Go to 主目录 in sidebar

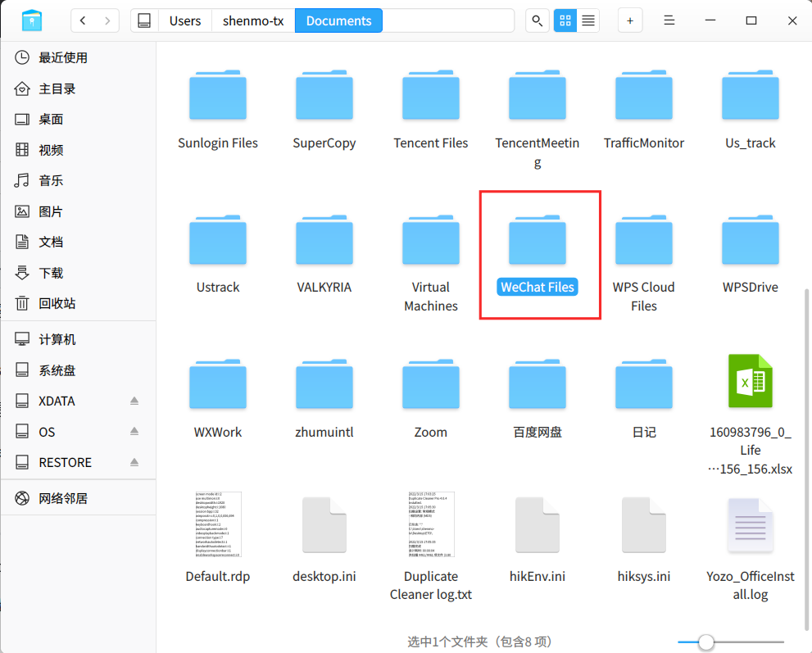(x=78, y=88)
